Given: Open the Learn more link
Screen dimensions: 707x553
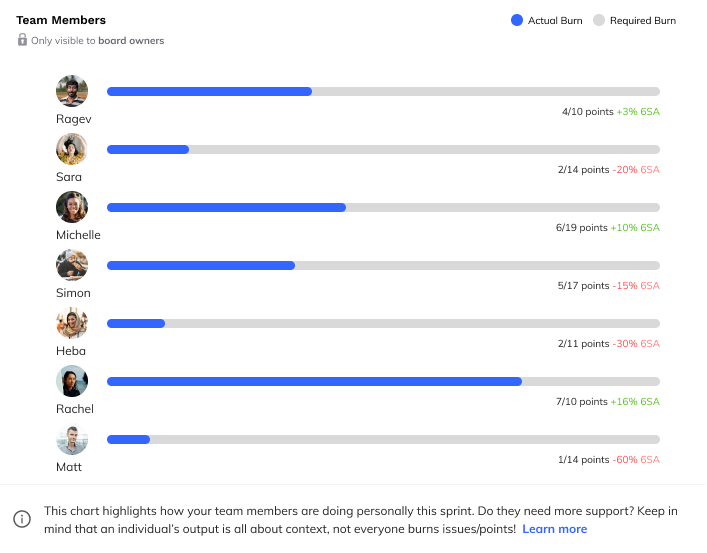Looking at the screenshot, I should coord(554,529).
